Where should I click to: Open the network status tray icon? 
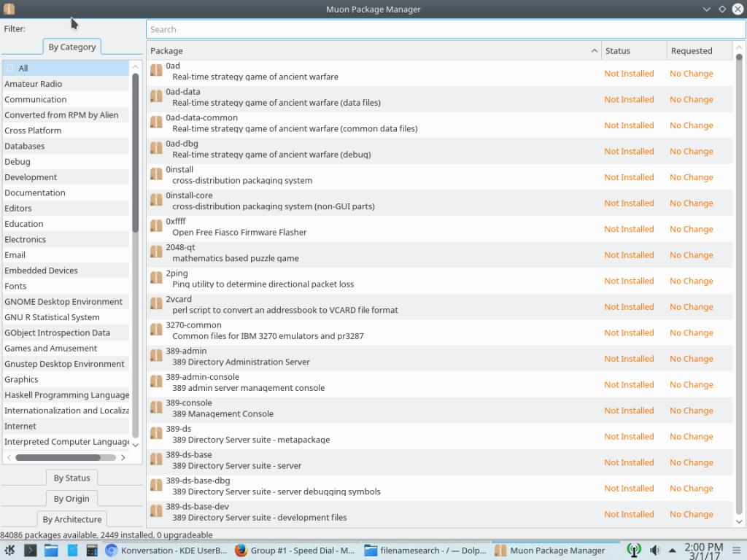[633, 551]
